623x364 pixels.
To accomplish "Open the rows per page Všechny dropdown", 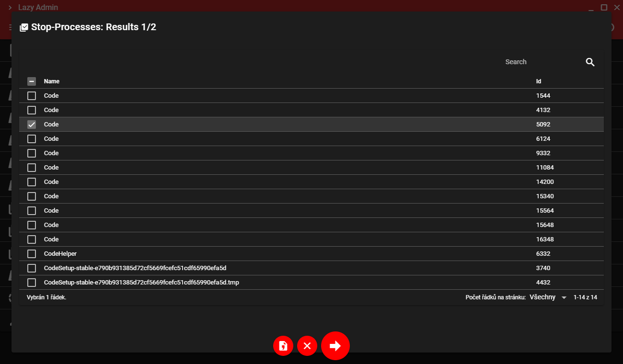I will (x=548, y=297).
